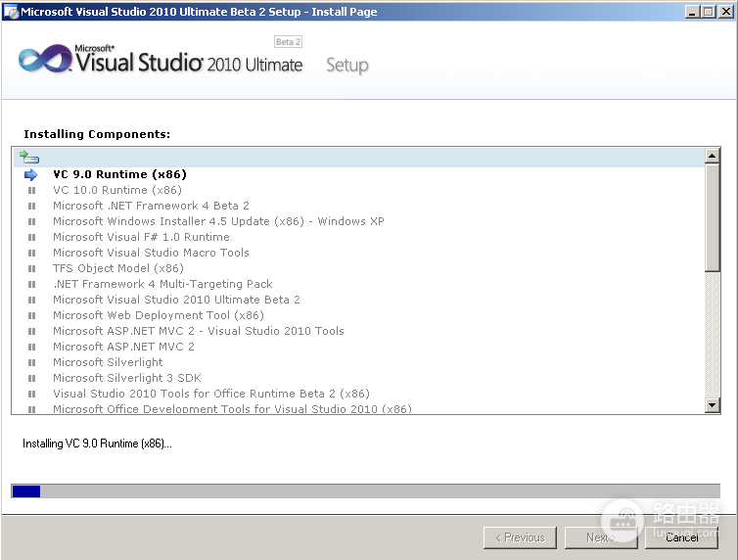
Task: Click the pending icon beside Visual F# 1.0 Runtime
Action: click(31, 237)
